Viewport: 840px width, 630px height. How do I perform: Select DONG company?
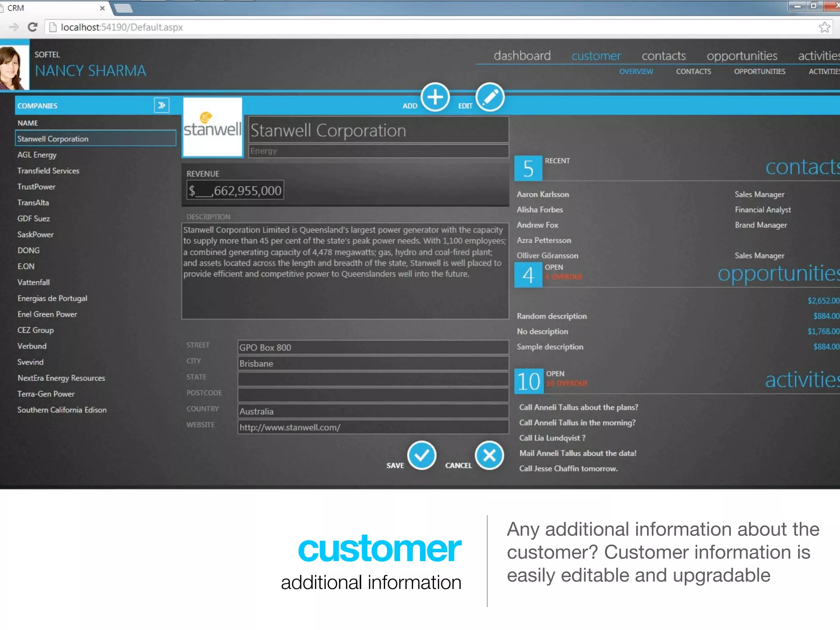[x=29, y=250]
